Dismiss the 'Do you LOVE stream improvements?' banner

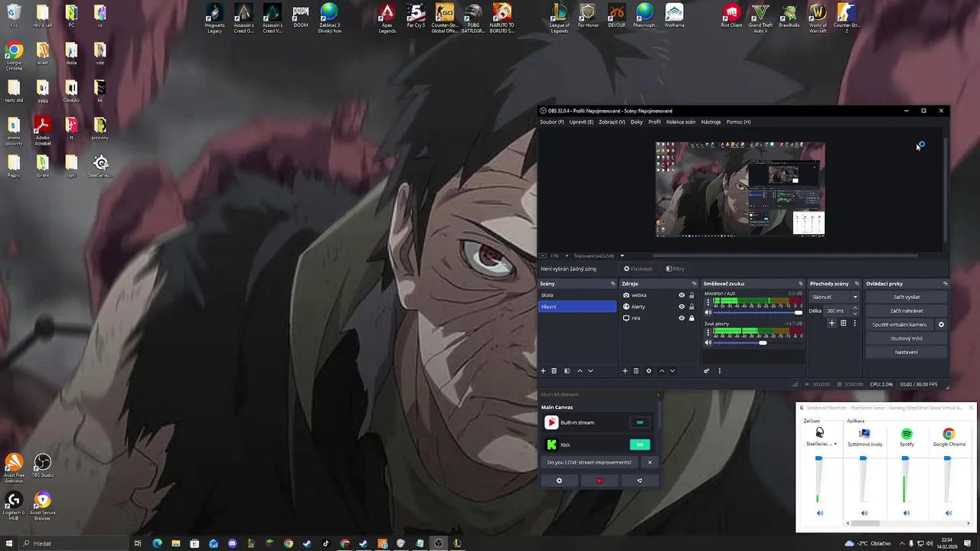(x=650, y=462)
